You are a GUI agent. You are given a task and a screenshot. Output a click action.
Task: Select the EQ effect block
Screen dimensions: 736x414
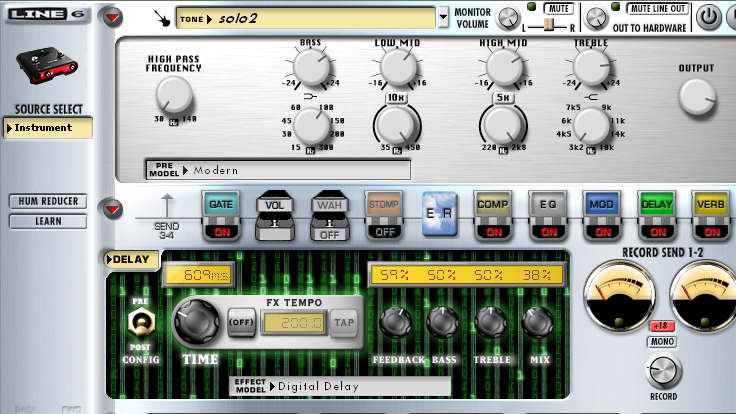click(x=548, y=204)
